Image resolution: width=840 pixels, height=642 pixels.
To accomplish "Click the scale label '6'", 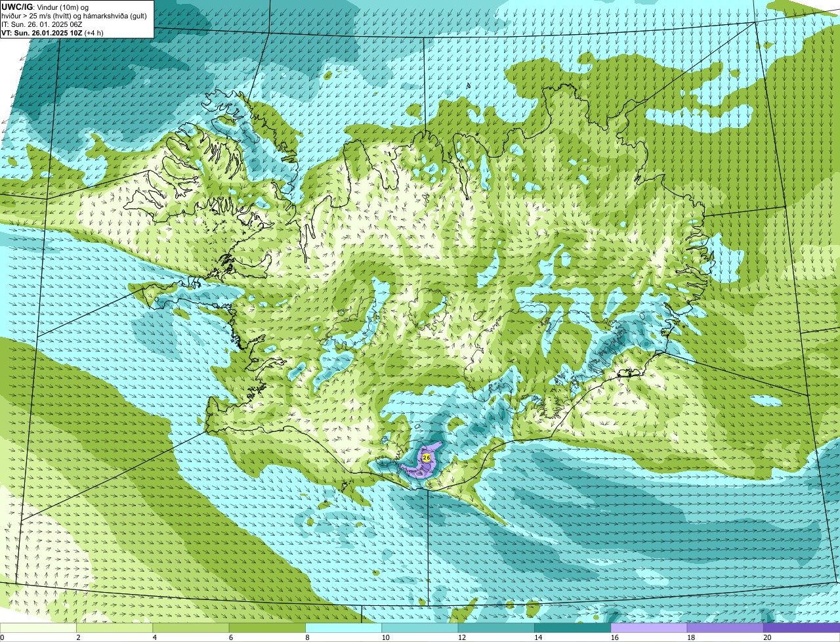I will [231, 637].
